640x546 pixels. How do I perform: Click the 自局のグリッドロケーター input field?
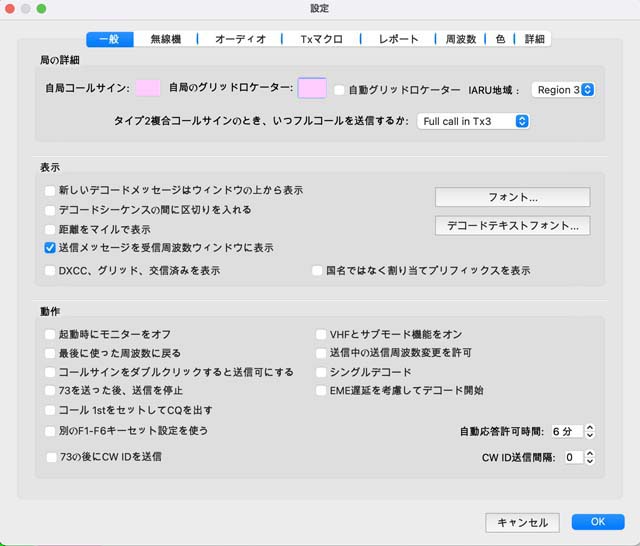tap(312, 89)
